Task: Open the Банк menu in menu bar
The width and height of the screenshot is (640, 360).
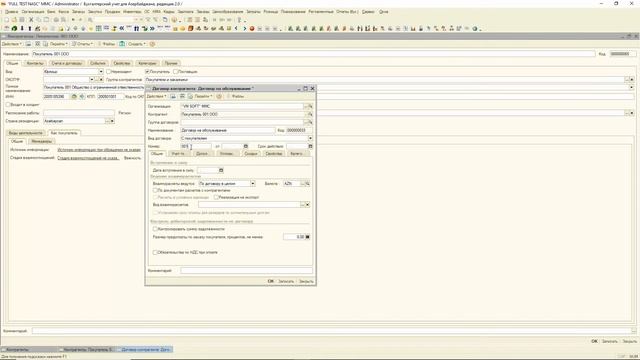Action: 51,12
